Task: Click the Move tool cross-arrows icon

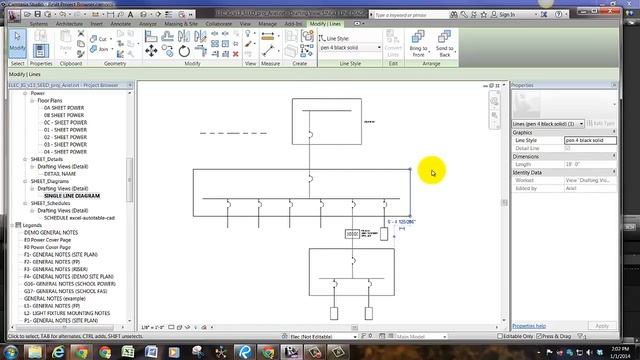Action: [151, 51]
